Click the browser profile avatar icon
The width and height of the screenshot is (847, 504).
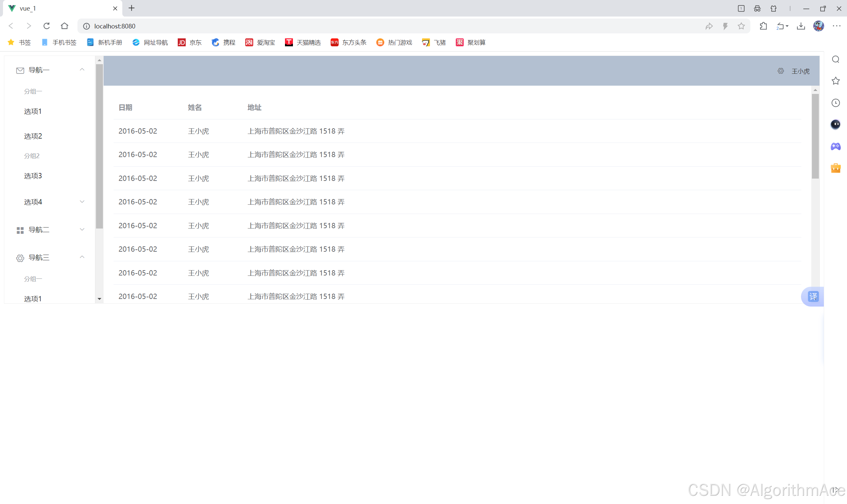click(819, 26)
